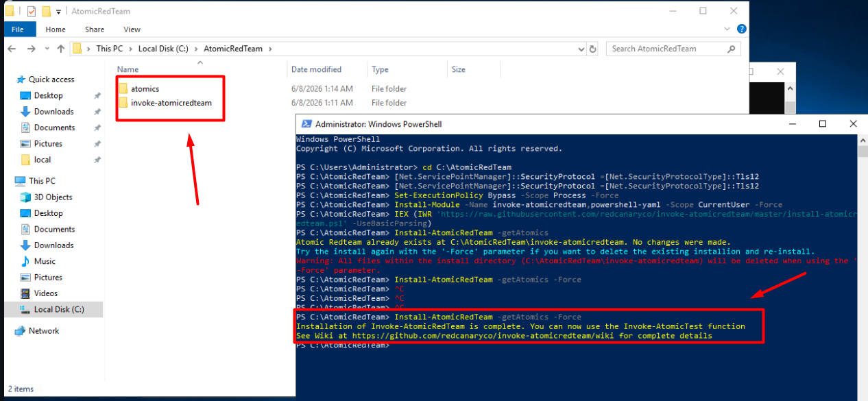868x401 pixels.
Task: Open the recent locations dropdown
Action: coord(46,49)
